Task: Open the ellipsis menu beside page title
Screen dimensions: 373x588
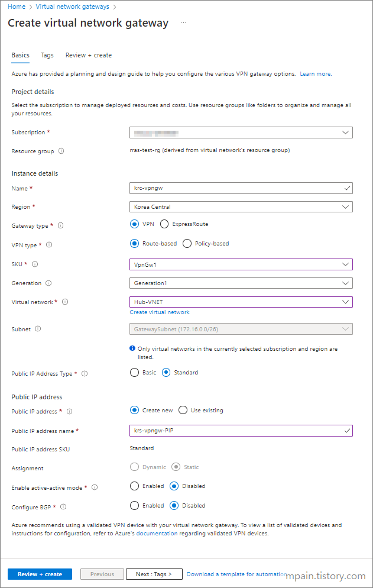Action: click(x=183, y=23)
